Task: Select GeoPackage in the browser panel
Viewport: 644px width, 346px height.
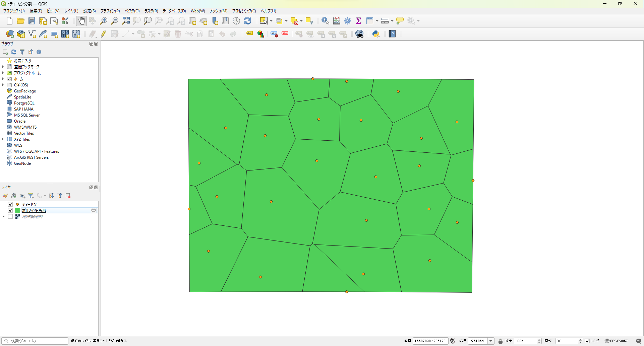Action: pos(25,91)
